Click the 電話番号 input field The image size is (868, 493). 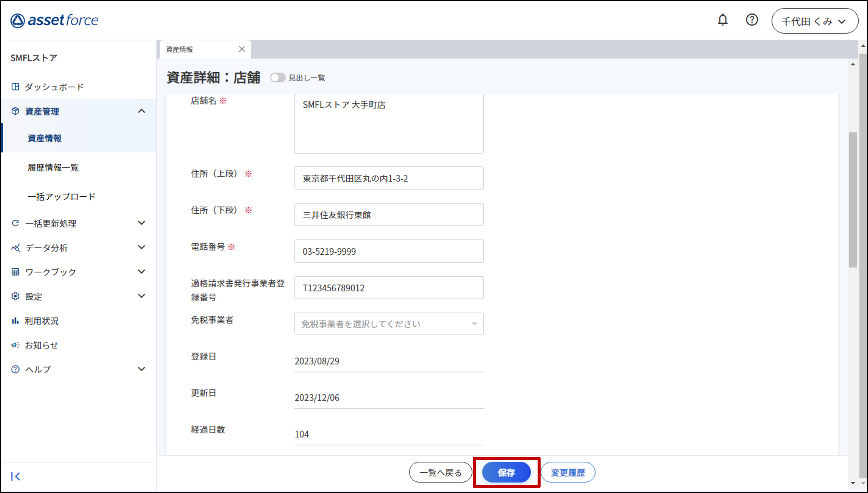pos(389,251)
